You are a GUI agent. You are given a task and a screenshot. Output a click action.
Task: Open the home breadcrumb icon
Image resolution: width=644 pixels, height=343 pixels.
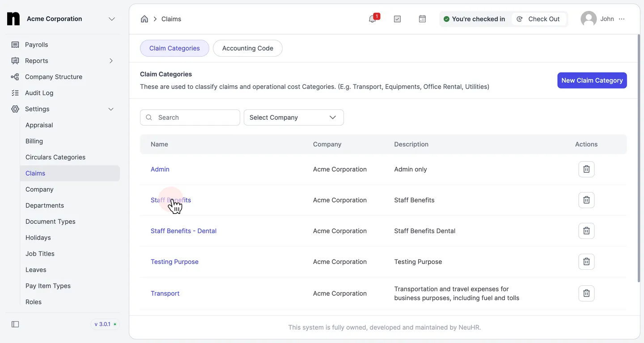144,19
